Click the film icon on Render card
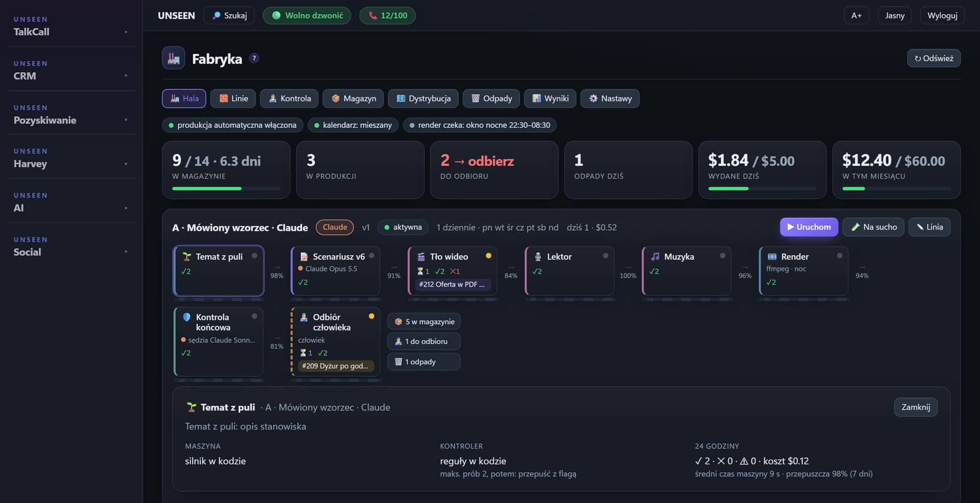Image resolution: width=980 pixels, height=503 pixels. pyautogui.click(x=772, y=256)
